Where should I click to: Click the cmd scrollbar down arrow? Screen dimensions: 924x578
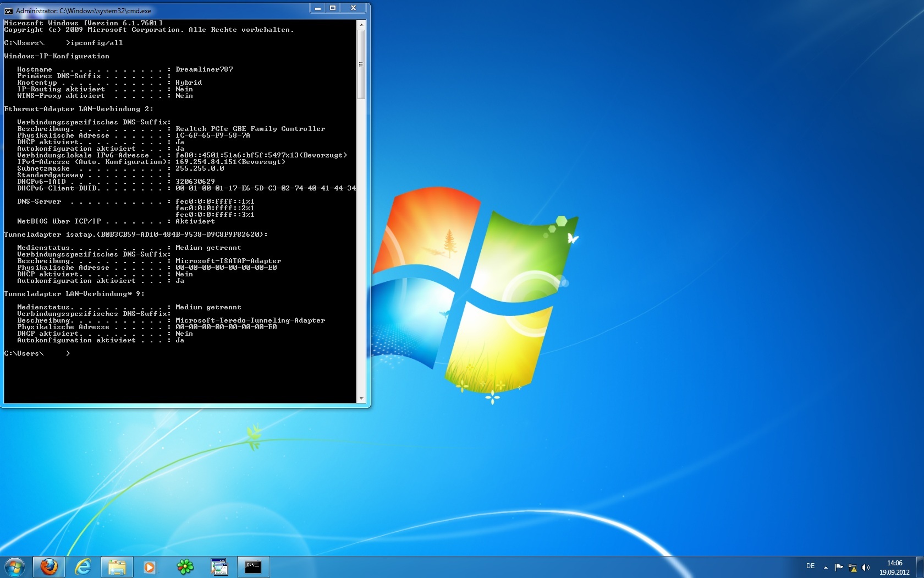click(361, 399)
